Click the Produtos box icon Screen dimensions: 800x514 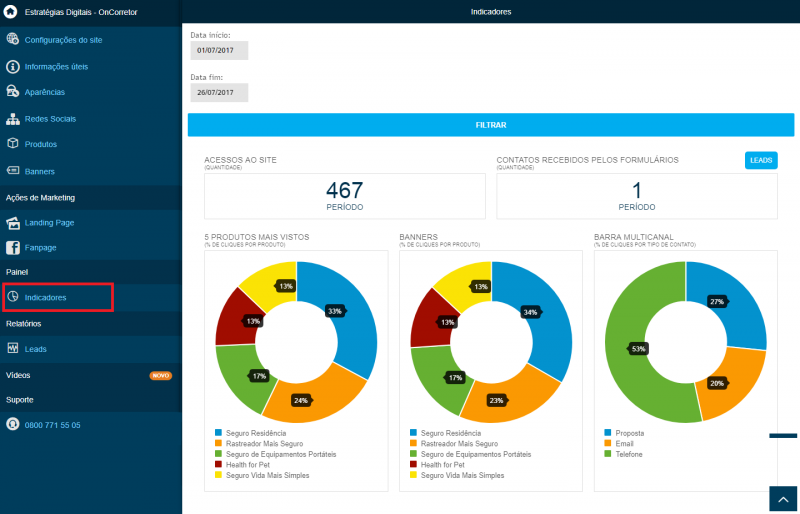pos(13,143)
